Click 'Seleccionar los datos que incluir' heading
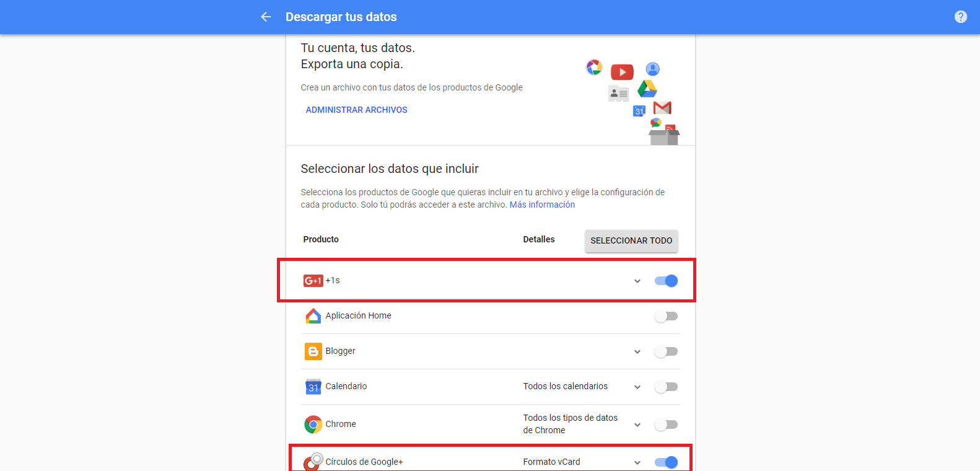The width and height of the screenshot is (980, 471). (x=390, y=169)
